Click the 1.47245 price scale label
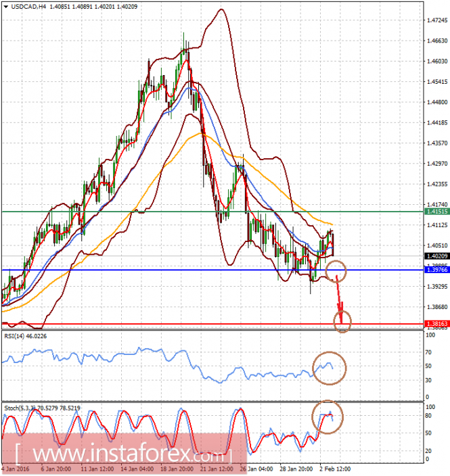The image size is (450, 476). [x=437, y=20]
